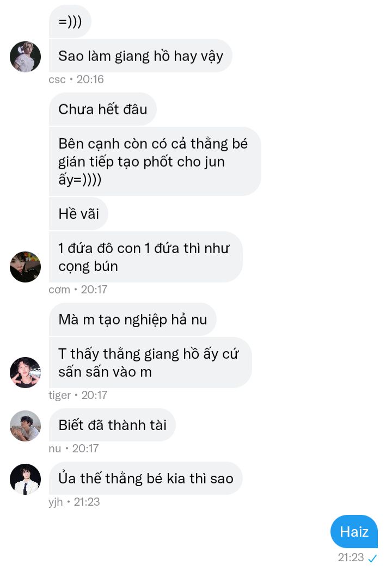Open tiger's profile avatar
Image resolution: width=392 pixels, height=571 pixels.
coord(25,372)
